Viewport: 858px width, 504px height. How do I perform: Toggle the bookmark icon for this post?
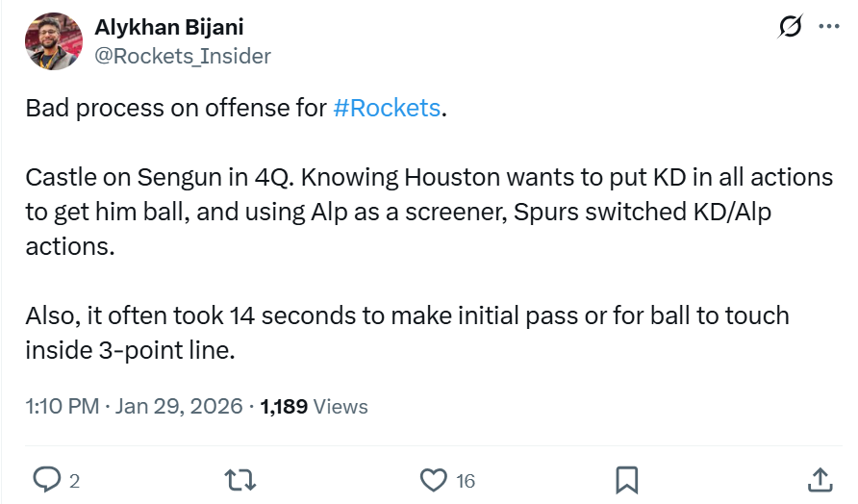tap(626, 479)
